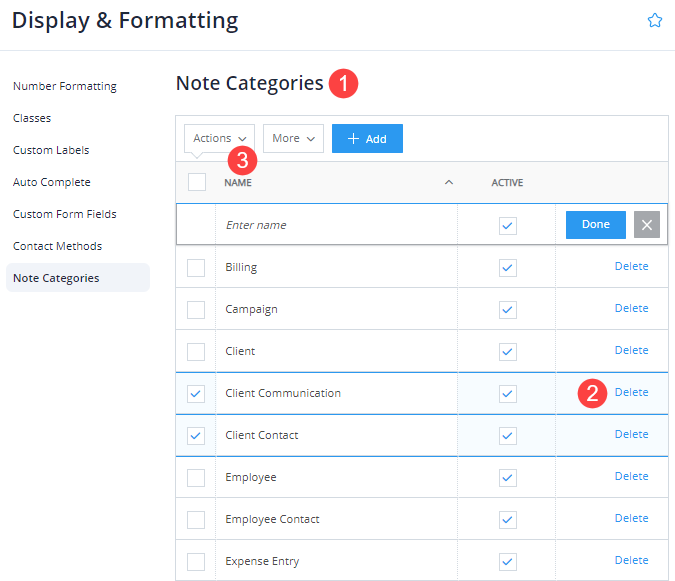Focus the Enter name field

[336, 225]
